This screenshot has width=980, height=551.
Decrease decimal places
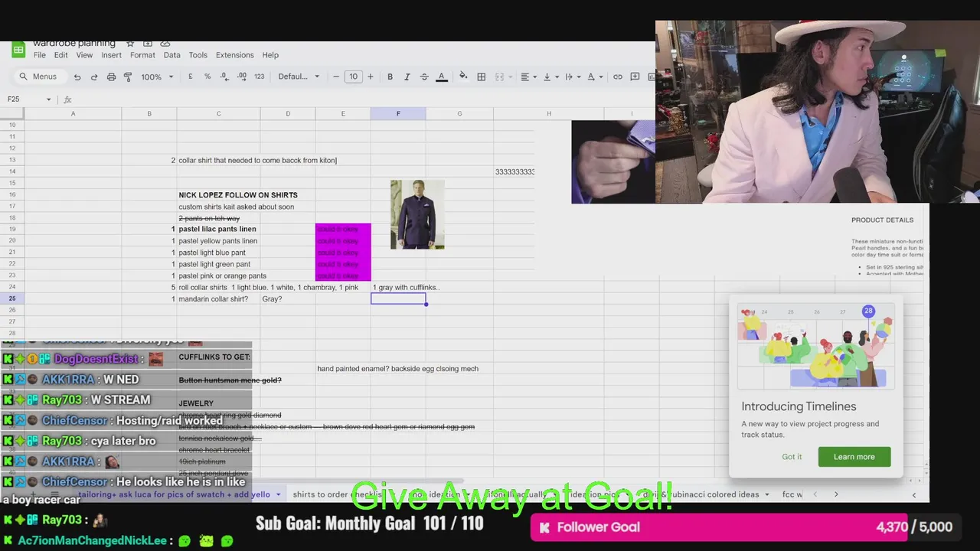click(x=224, y=77)
